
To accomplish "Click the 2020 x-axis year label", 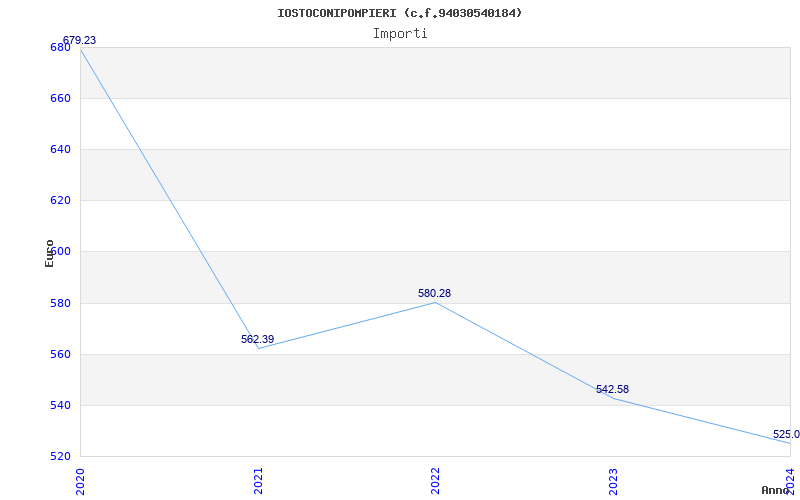I will point(80,480).
